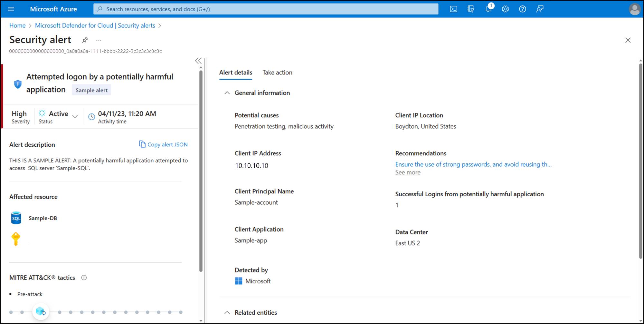Screen dimensions: 644x324
Task: Open Cloud Shell from the top bar
Action: click(453, 9)
